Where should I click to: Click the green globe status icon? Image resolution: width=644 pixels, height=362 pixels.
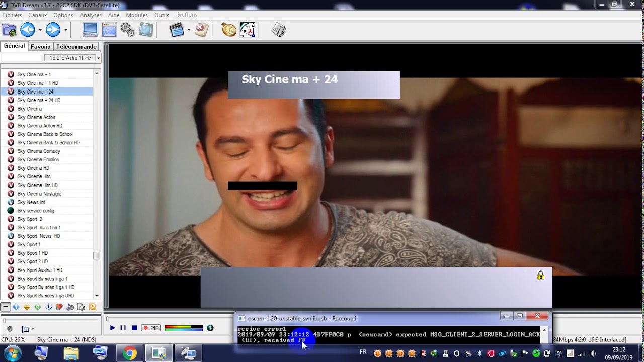210,328
